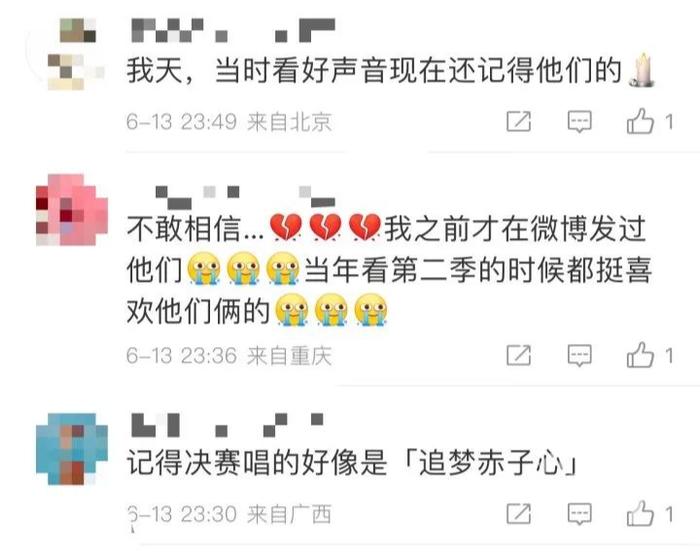
Task: Open third commenter's username link
Action: pos(227,425)
